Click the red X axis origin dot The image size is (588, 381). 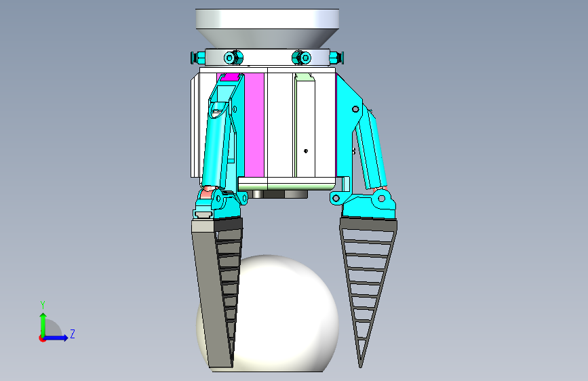pos(42,338)
